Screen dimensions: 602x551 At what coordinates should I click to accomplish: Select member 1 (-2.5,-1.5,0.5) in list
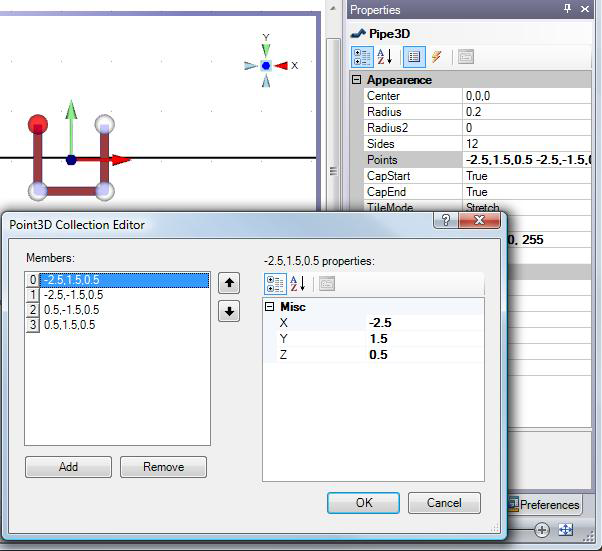pyautogui.click(x=73, y=295)
